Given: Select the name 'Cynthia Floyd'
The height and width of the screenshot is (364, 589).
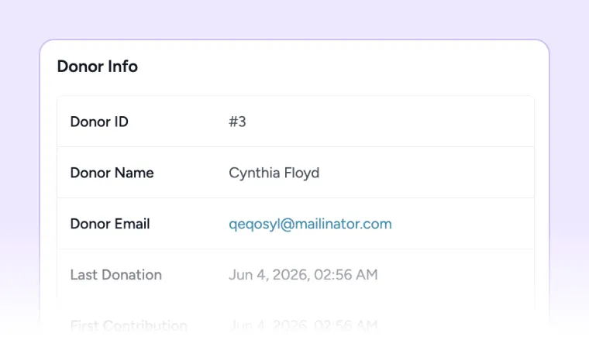Looking at the screenshot, I should pyautogui.click(x=274, y=173).
